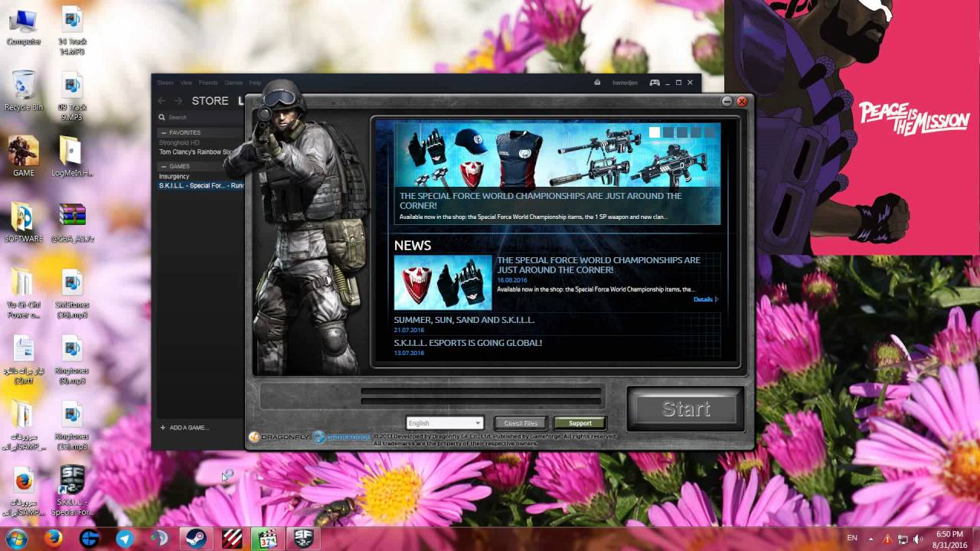This screenshot has width=980, height=551.
Task: Open Steam Big Picture controller icon
Action: [x=655, y=83]
